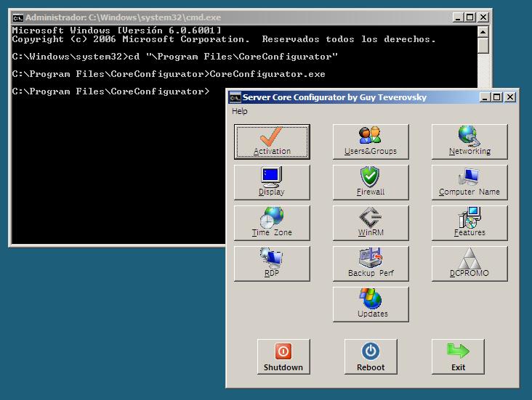Screen dimensions: 532x400
Task: Click the Shutdown button
Action: 283,356
